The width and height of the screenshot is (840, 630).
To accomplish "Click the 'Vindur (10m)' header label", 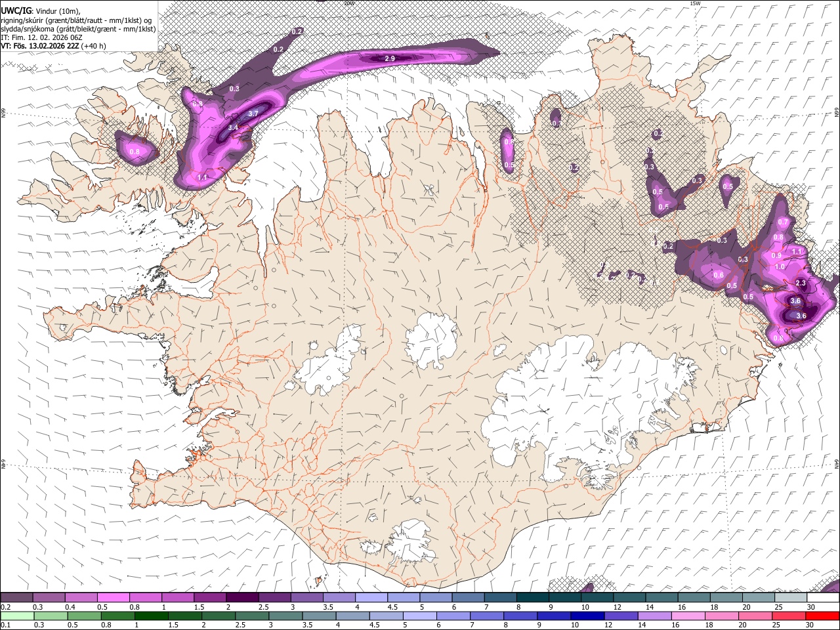I will click(58, 11).
